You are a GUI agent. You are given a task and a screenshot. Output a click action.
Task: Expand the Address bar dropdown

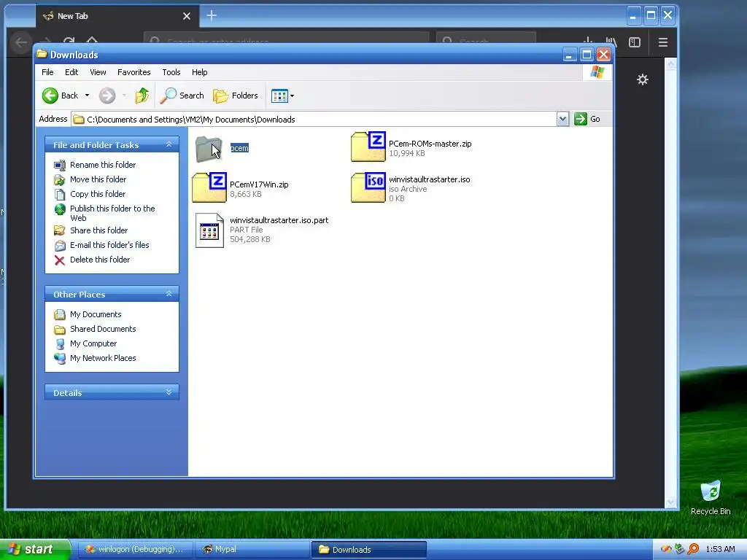click(562, 119)
